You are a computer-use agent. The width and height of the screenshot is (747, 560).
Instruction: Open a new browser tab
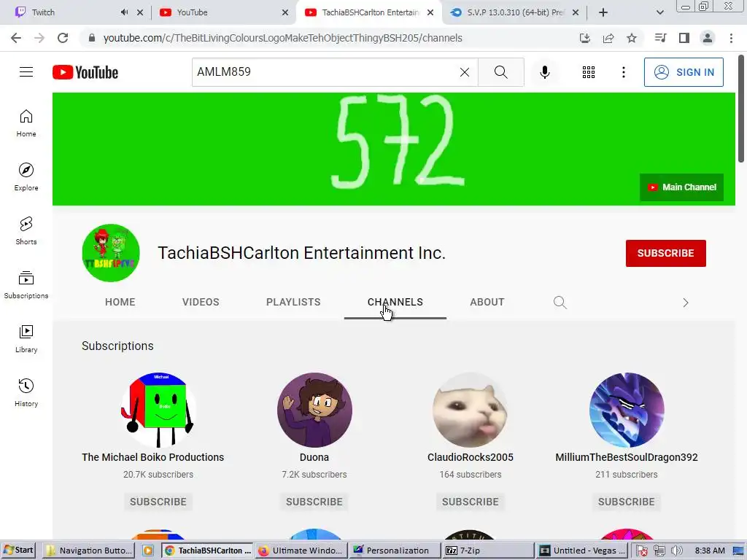[x=603, y=12]
